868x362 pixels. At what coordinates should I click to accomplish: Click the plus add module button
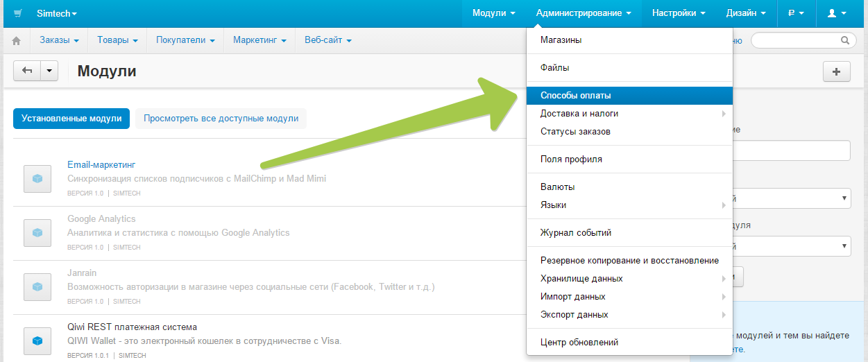836,71
